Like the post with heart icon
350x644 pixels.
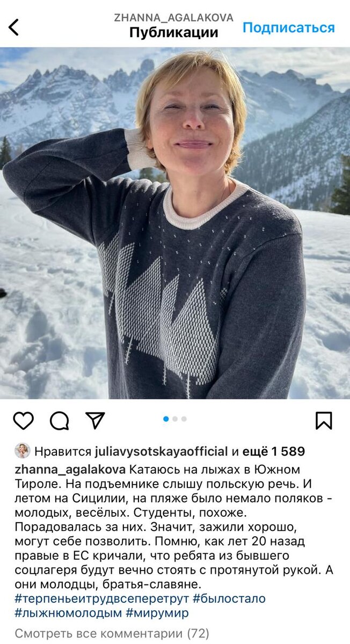pos(23,421)
